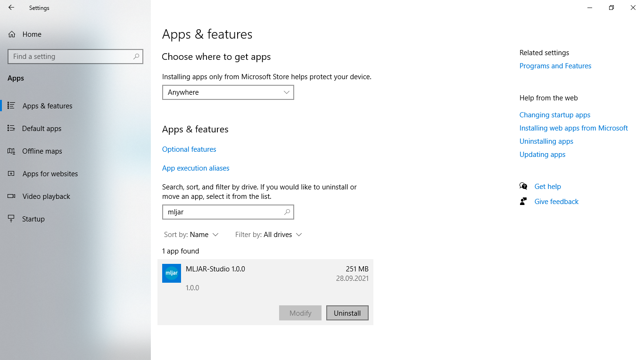Minimize the Settings window
The image size is (644, 360).
(x=590, y=8)
